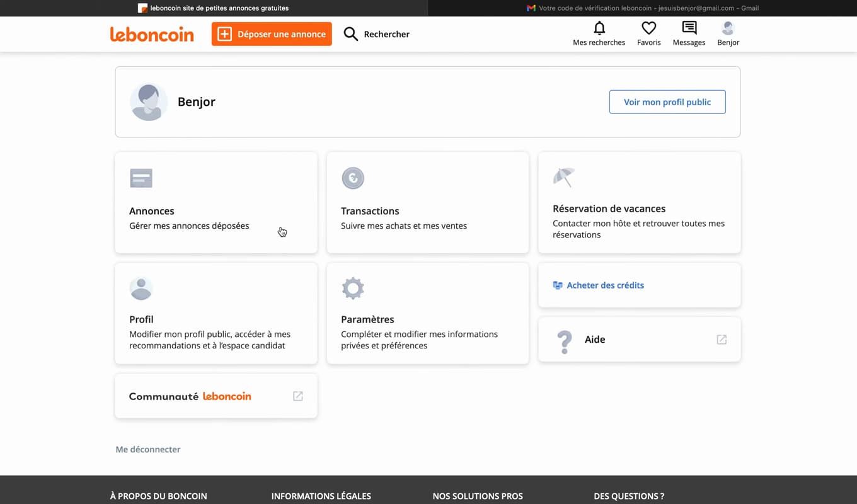Screen dimensions: 857x504
Task: Open the Annonces card title
Action: pos(152,211)
